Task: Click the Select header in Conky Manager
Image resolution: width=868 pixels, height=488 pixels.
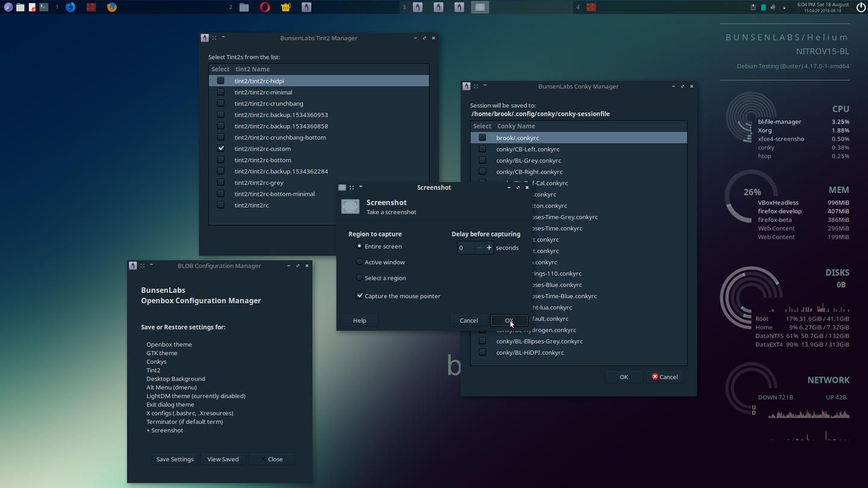Action: (x=482, y=126)
